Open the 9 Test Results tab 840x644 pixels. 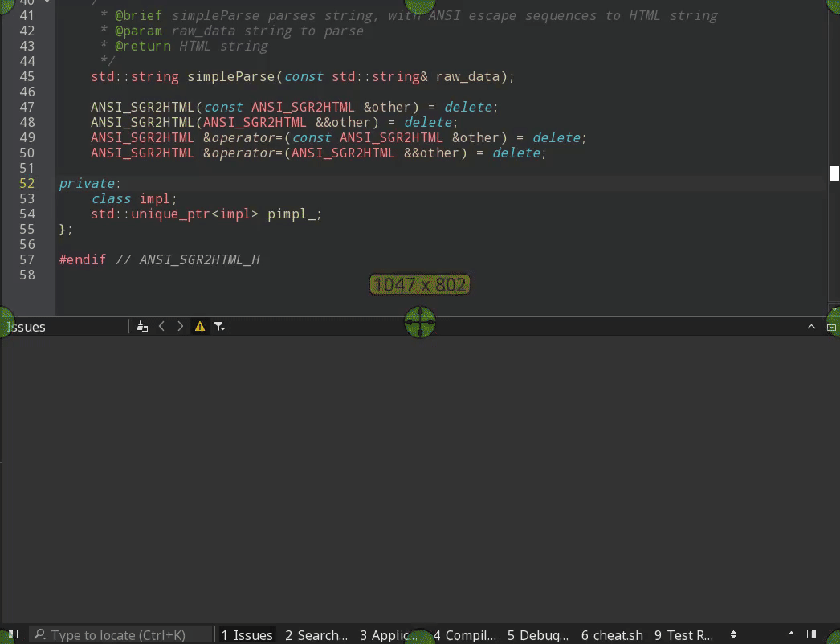pos(683,635)
